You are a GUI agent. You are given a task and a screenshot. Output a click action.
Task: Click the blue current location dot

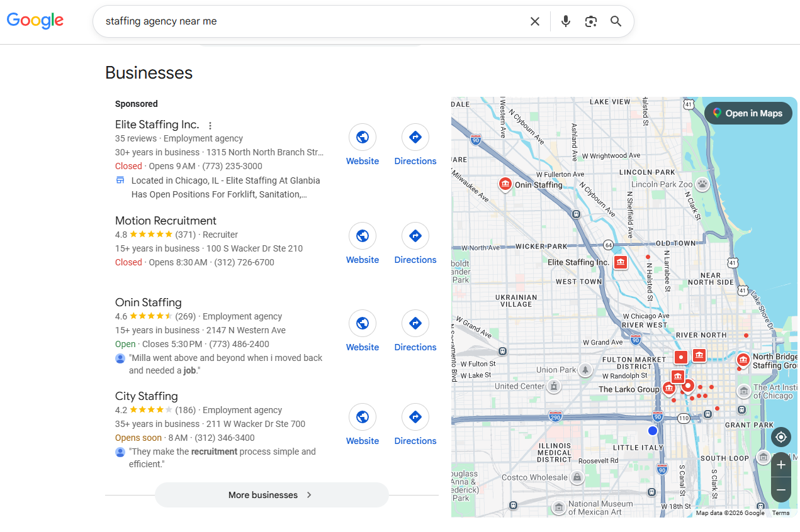pos(653,431)
